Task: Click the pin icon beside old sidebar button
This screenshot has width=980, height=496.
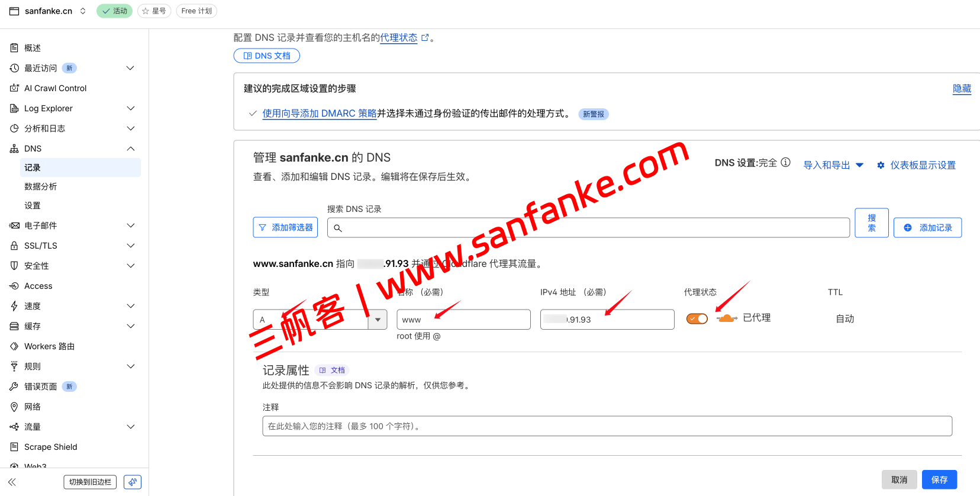Action: pyautogui.click(x=133, y=482)
